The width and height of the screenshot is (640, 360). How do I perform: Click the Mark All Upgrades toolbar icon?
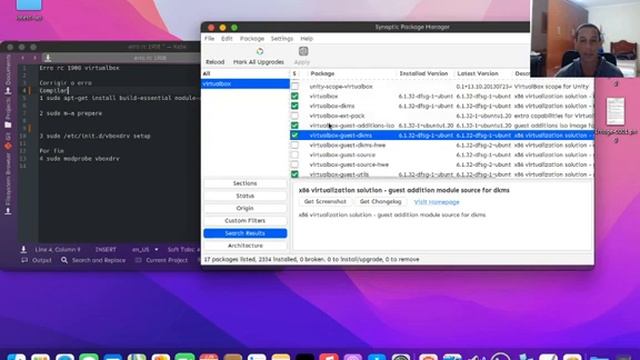[260, 51]
